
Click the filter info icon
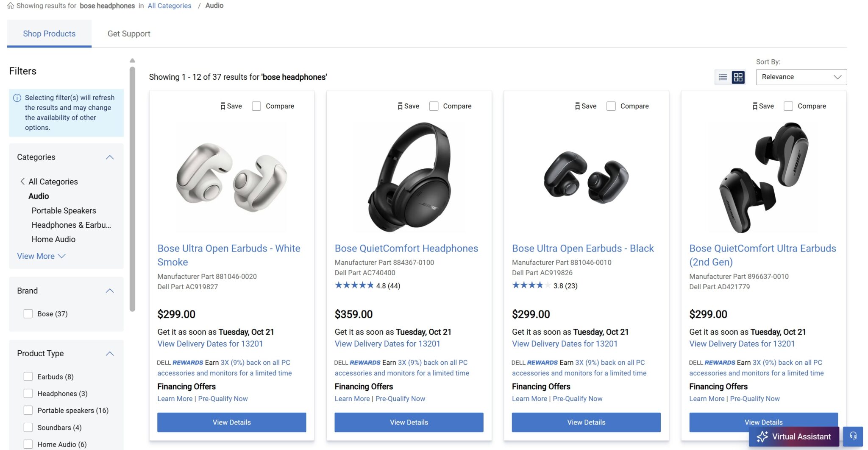point(17,98)
